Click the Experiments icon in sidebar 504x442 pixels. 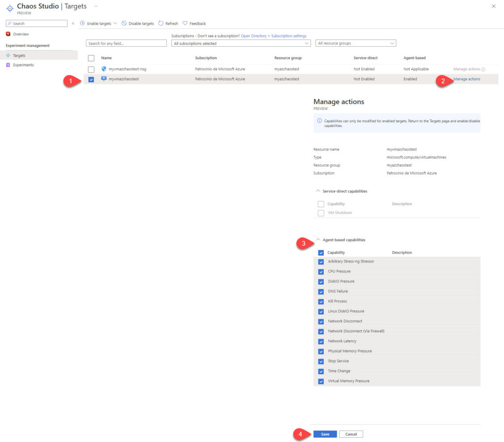pyautogui.click(x=8, y=65)
